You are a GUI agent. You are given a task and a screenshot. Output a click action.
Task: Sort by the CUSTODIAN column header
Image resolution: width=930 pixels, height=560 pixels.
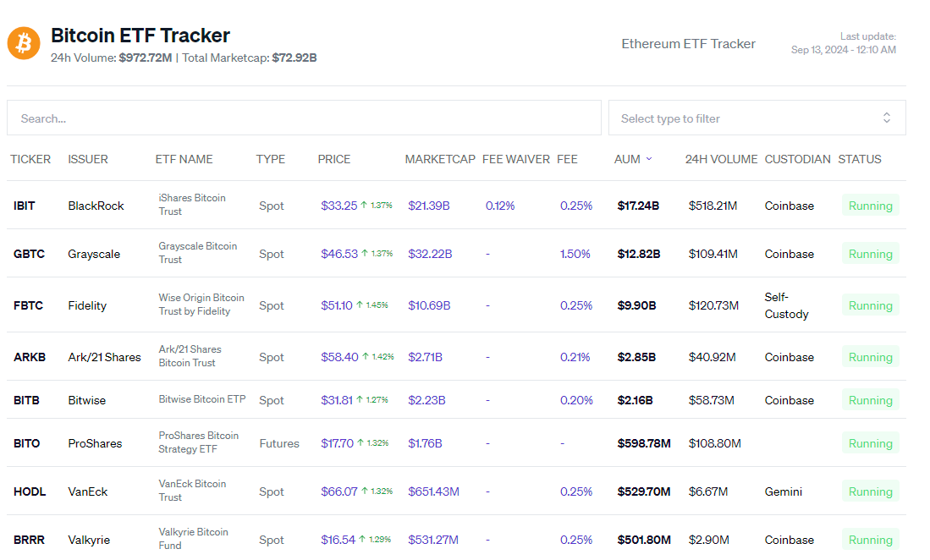coord(797,159)
